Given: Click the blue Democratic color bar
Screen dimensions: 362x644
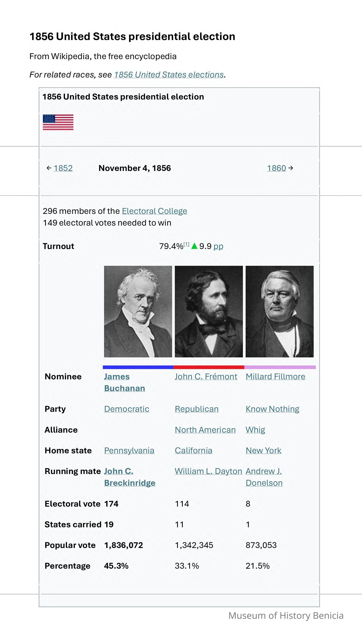Looking at the screenshot, I should point(138,367).
